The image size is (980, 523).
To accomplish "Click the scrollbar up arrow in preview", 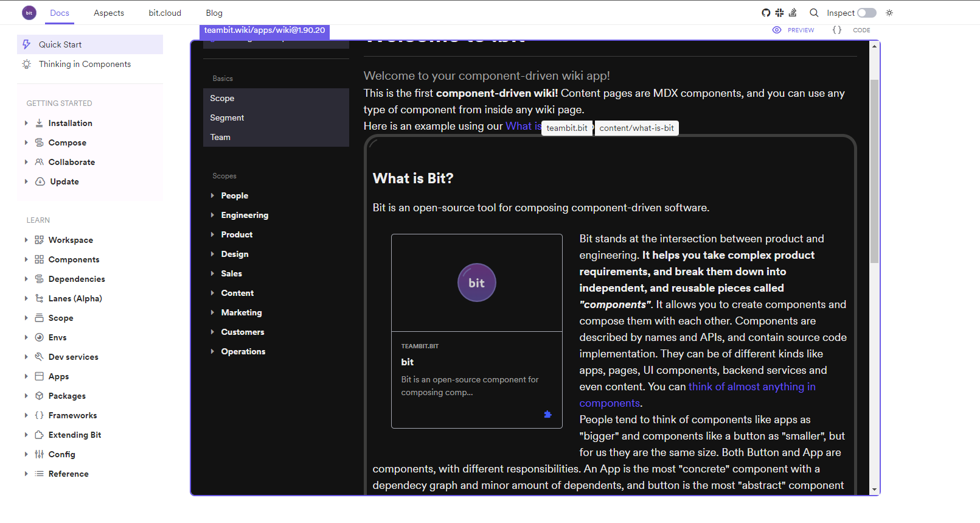I will click(874, 46).
